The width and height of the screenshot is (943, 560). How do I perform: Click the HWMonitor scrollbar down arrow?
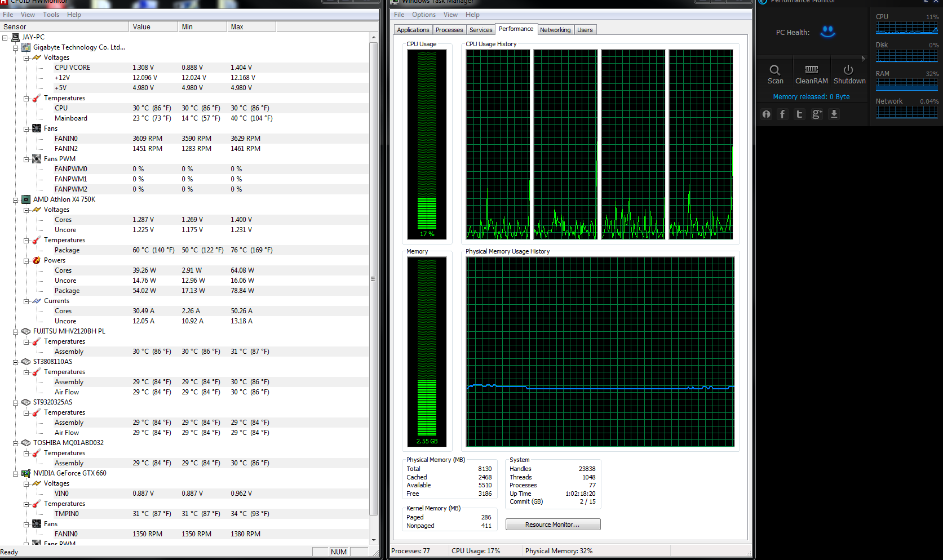point(374,540)
